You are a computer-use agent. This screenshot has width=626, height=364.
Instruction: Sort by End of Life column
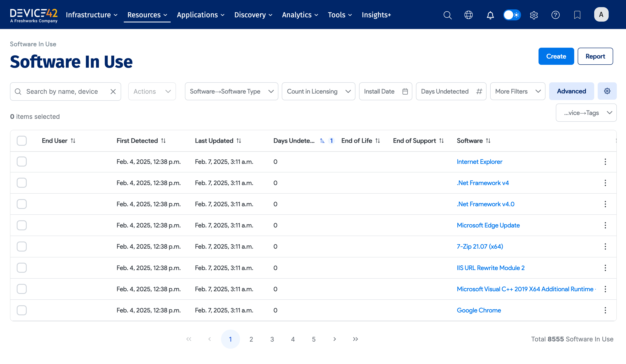(378, 141)
